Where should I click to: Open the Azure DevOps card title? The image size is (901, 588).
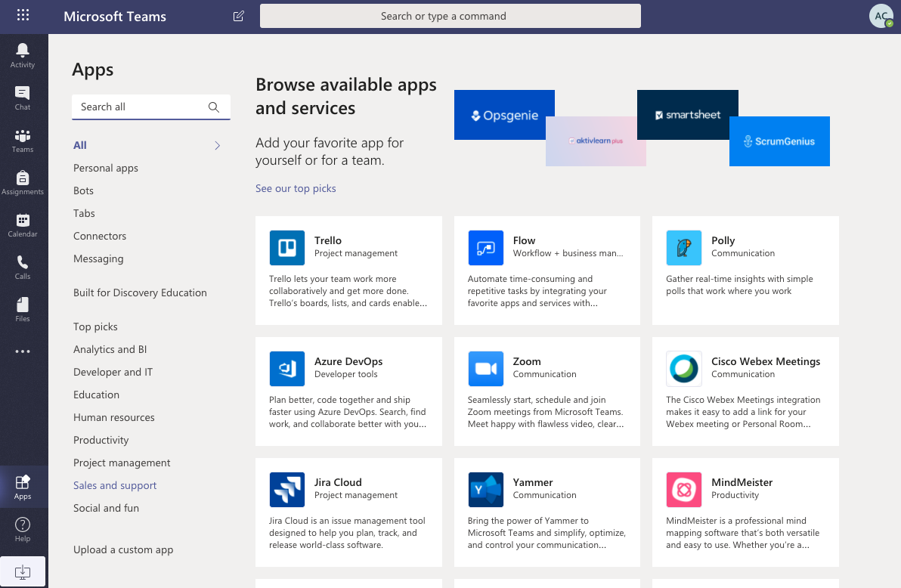[348, 361]
